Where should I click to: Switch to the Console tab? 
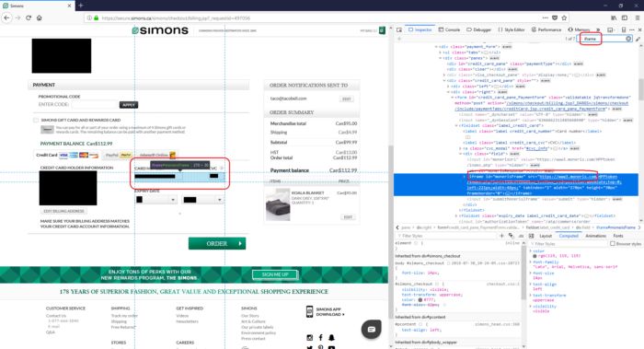click(x=449, y=29)
